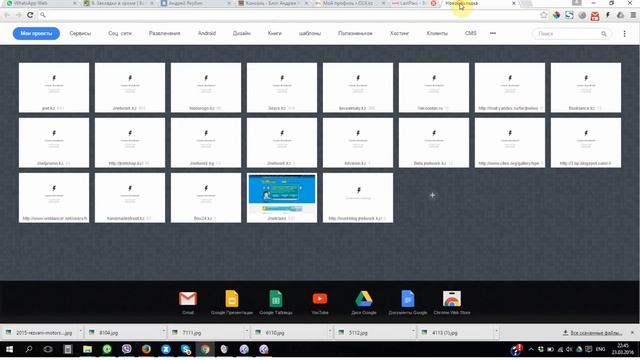Open Google Презентации app icon

coord(232,299)
